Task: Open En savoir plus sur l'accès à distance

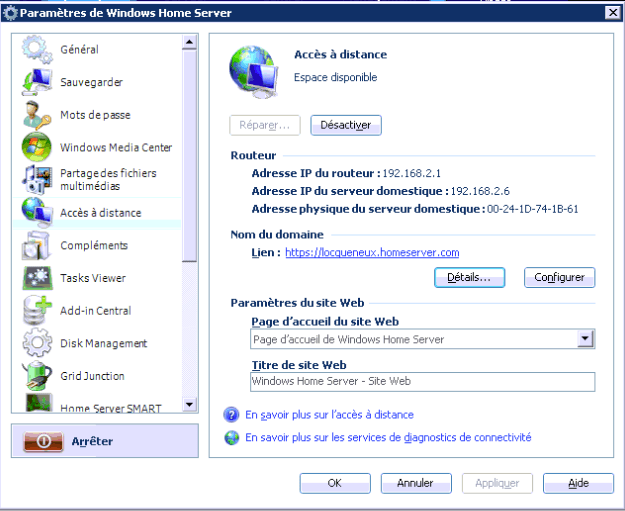Action: [x=329, y=415]
